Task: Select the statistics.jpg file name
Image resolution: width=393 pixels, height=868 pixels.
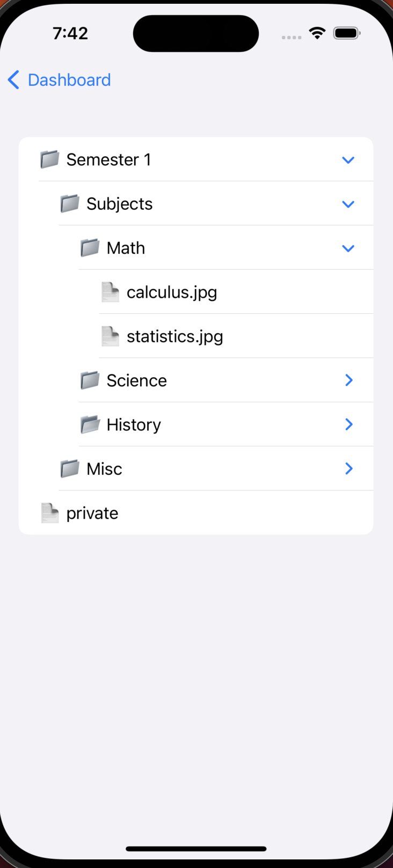Action: [174, 336]
